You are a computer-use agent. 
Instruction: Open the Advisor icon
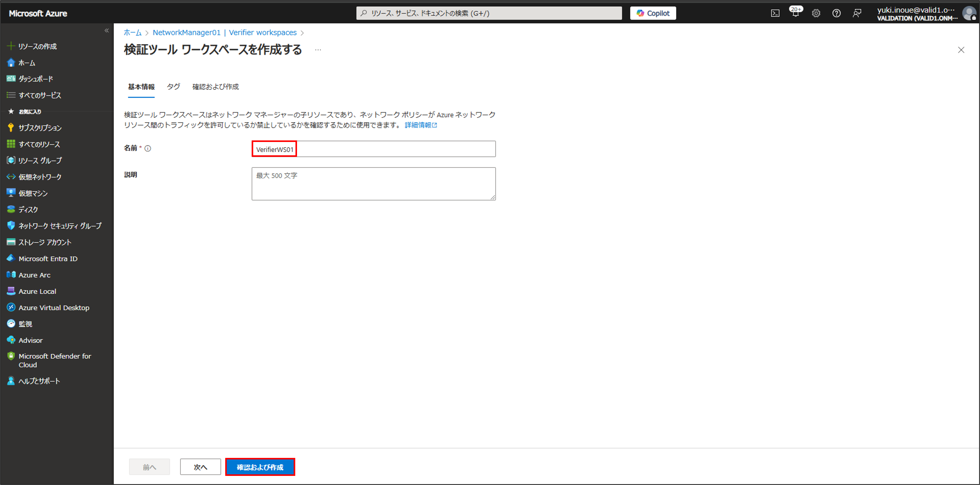coord(11,340)
